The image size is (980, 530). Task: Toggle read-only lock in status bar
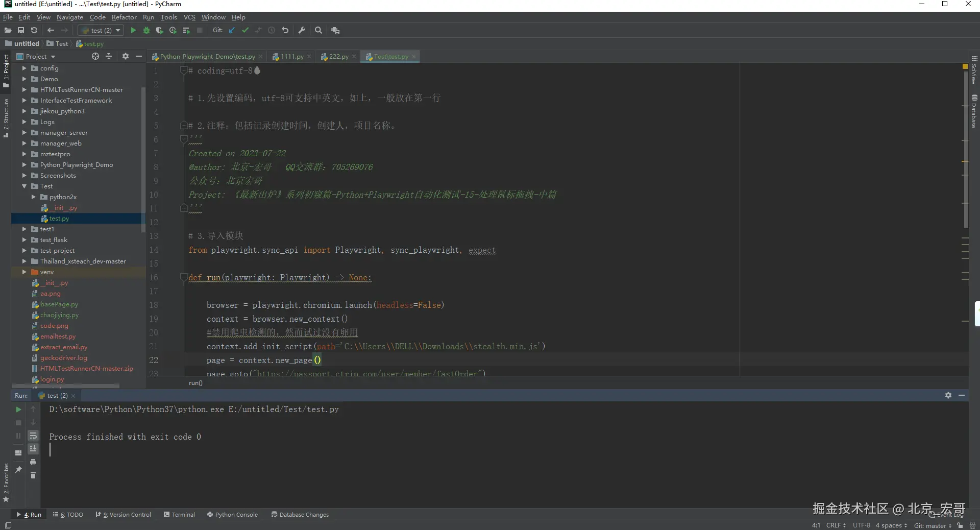coord(960,525)
